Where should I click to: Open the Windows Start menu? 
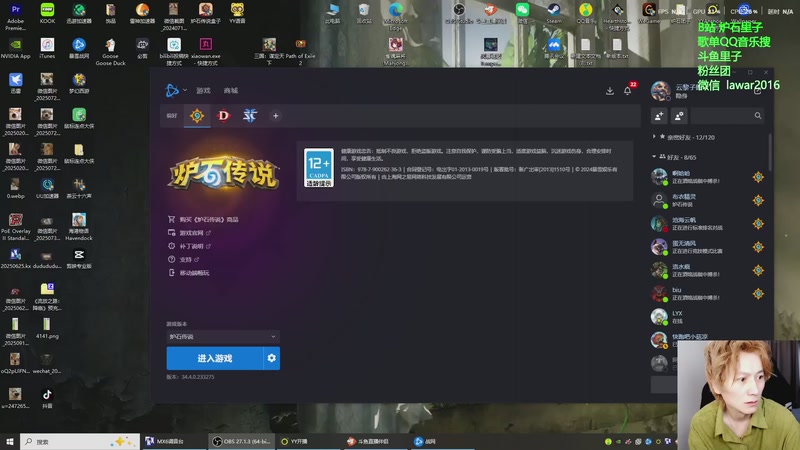tap(10, 441)
